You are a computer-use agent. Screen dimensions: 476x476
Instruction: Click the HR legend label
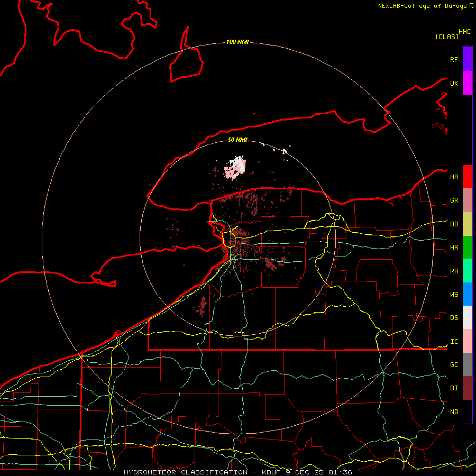point(454,248)
